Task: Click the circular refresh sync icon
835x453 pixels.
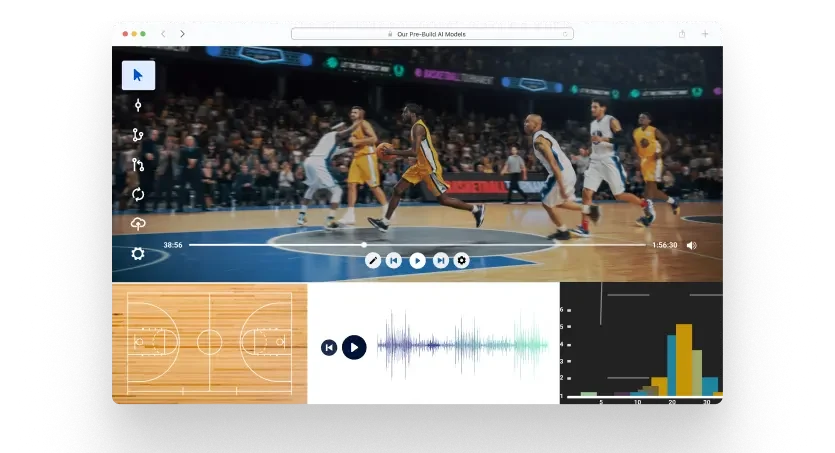Action: (138, 194)
